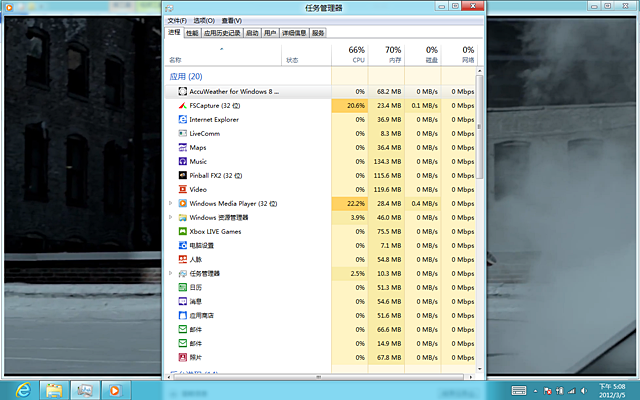640x400 pixels.
Task: Select the Xbox LIVE Games icon
Action: click(x=182, y=231)
